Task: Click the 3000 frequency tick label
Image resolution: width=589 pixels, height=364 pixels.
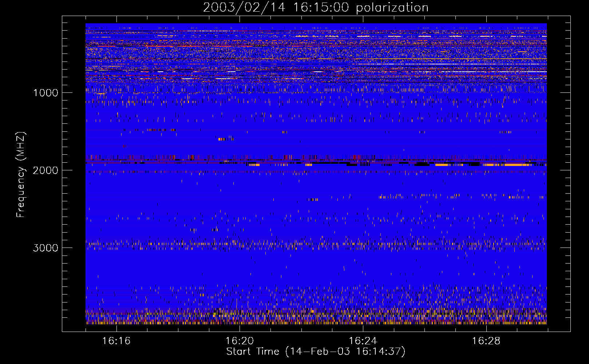Action: (x=46, y=248)
